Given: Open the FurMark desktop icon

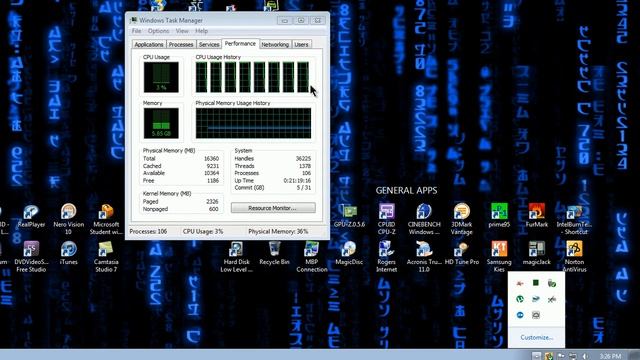Looking at the screenshot, I should coord(537,216).
